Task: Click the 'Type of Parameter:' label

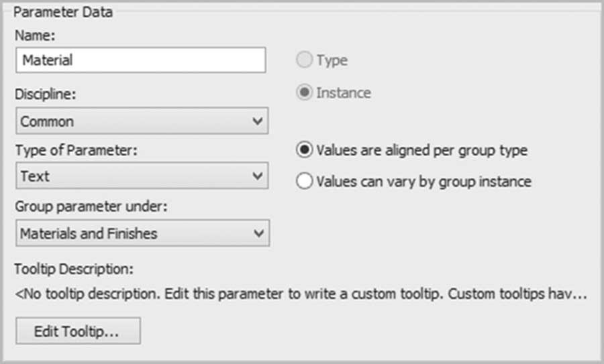Action: [x=77, y=150]
